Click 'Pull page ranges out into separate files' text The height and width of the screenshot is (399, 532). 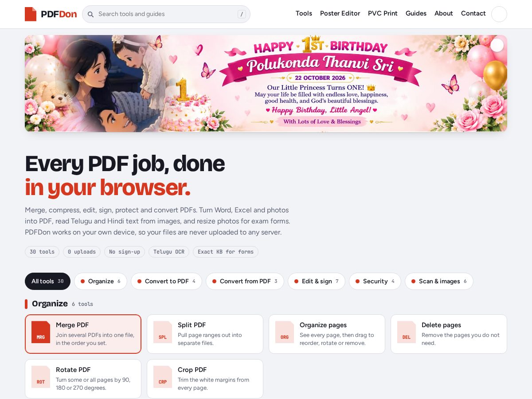pyautogui.click(x=210, y=339)
